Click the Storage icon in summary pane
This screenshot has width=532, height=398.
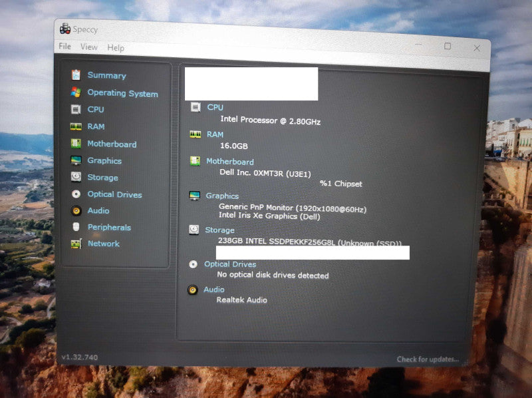(x=194, y=230)
